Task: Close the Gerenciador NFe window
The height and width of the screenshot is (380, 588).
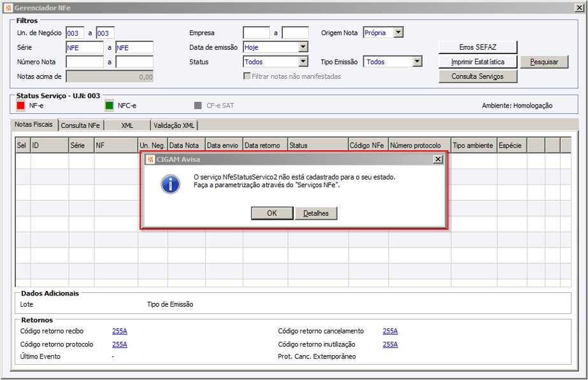Action: [x=579, y=8]
